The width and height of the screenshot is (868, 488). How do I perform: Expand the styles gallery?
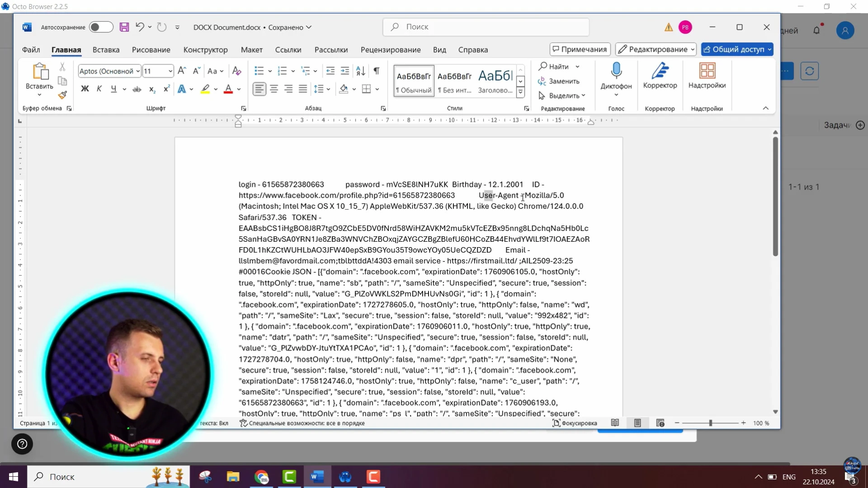coord(521,92)
